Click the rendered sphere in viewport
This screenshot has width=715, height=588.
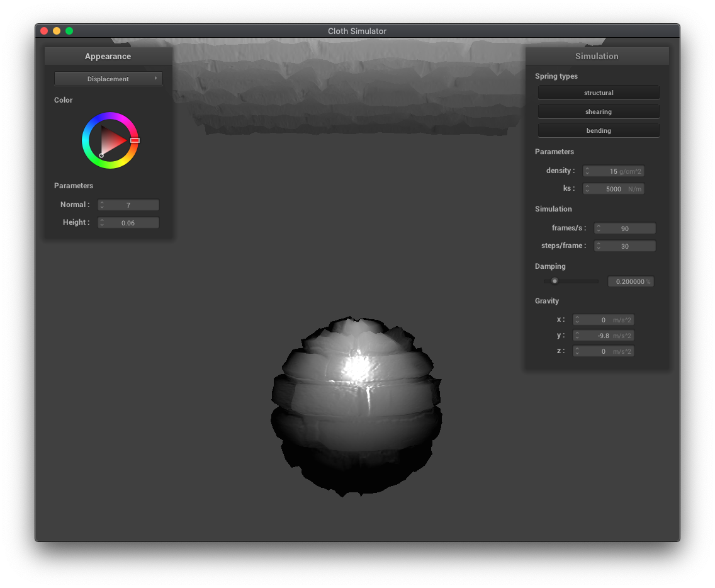coord(357,406)
